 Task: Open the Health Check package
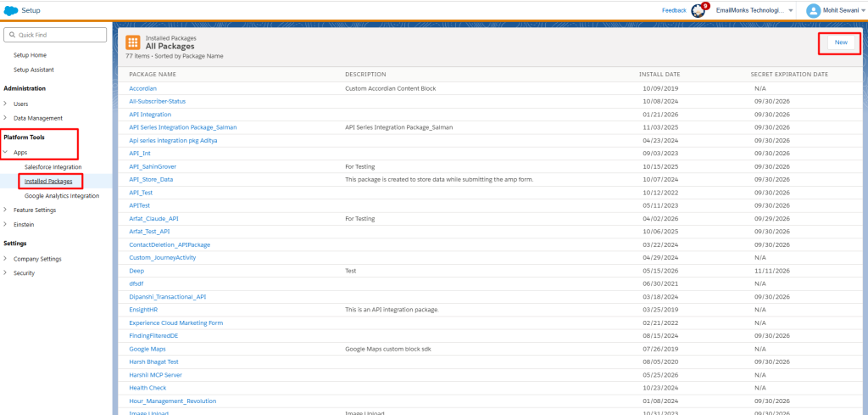[x=147, y=388]
